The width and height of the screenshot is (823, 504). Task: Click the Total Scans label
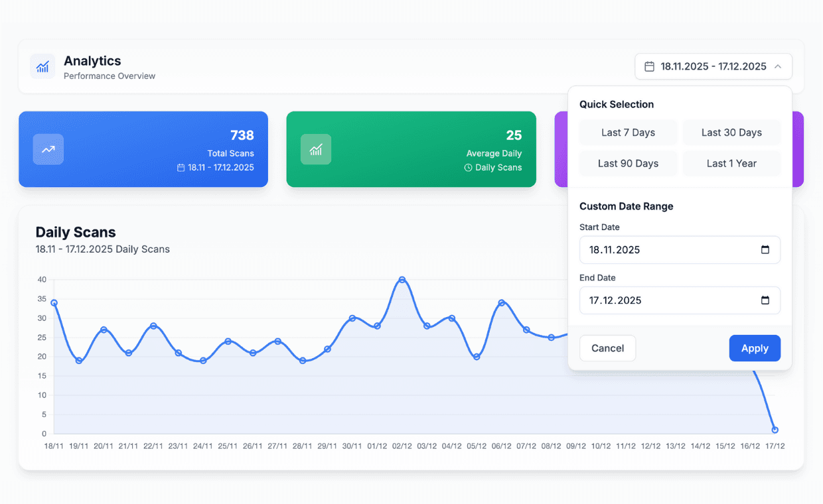coord(231,153)
